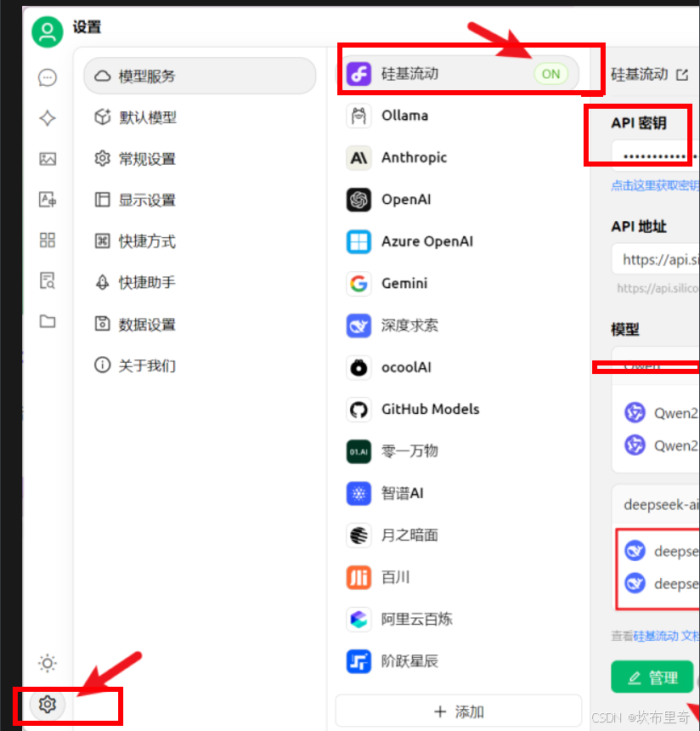Click the Azure OpenAI windows icon
The width and height of the screenshot is (700, 731).
[358, 241]
